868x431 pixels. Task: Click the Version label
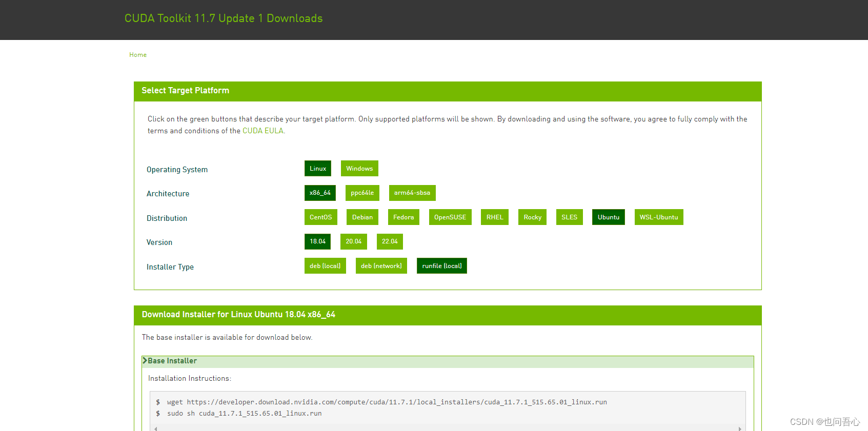(x=159, y=242)
